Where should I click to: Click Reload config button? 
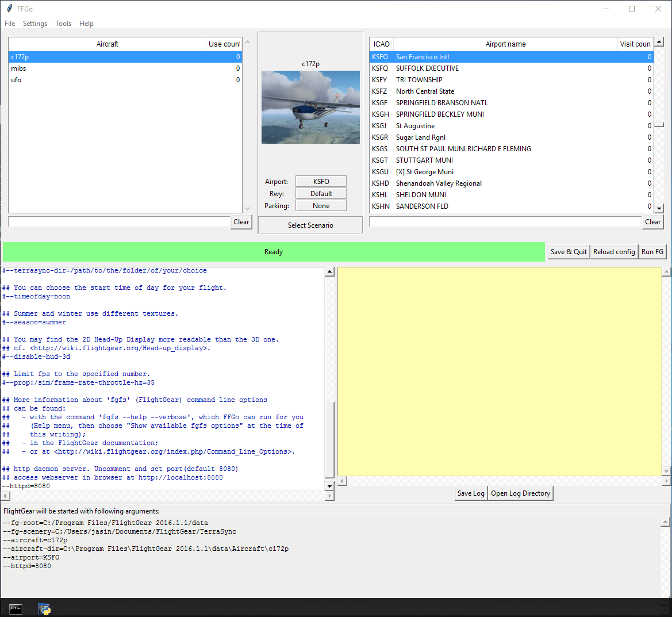pyautogui.click(x=614, y=252)
